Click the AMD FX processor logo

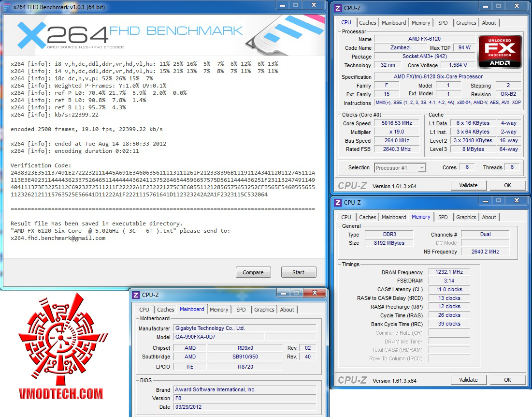500,52
